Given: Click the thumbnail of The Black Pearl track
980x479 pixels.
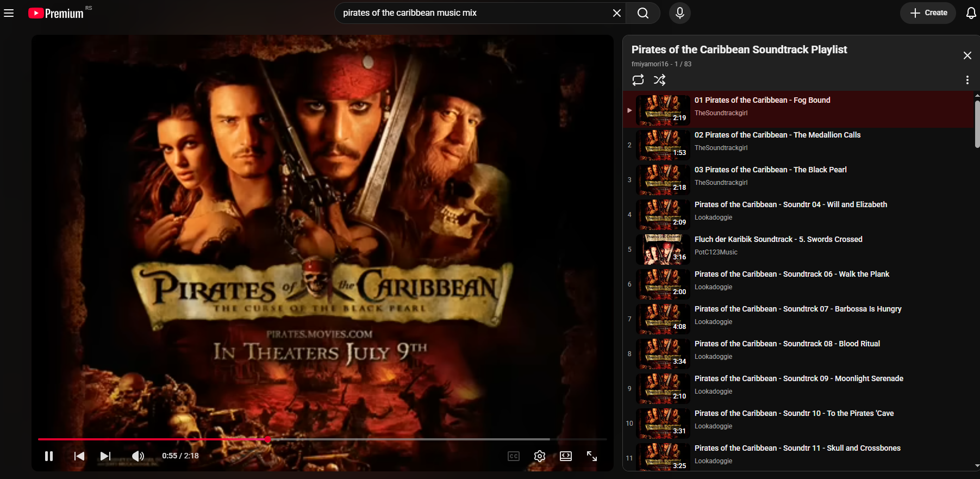Looking at the screenshot, I should 663,180.
